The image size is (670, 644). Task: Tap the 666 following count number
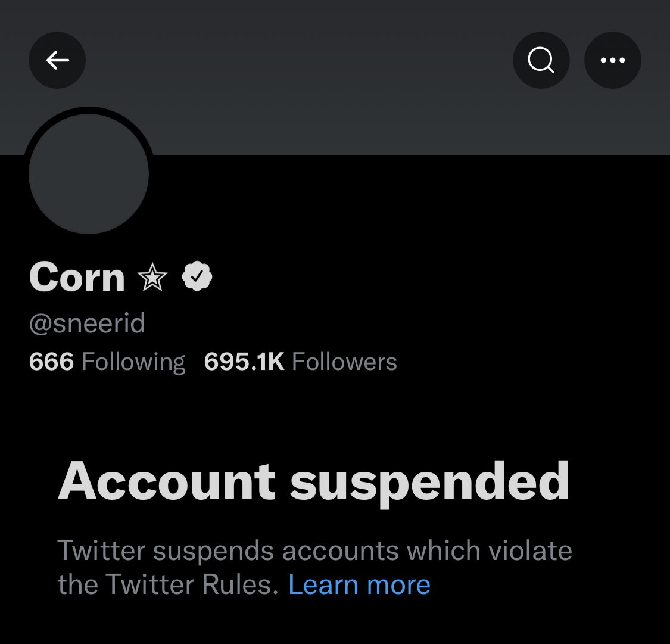pyautogui.click(x=51, y=362)
